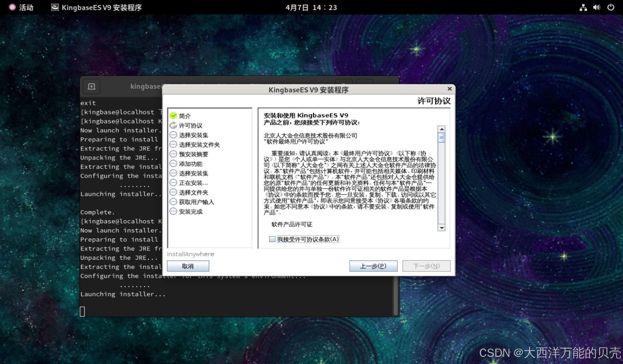Select the 选择文件夹 step label

pos(193,193)
